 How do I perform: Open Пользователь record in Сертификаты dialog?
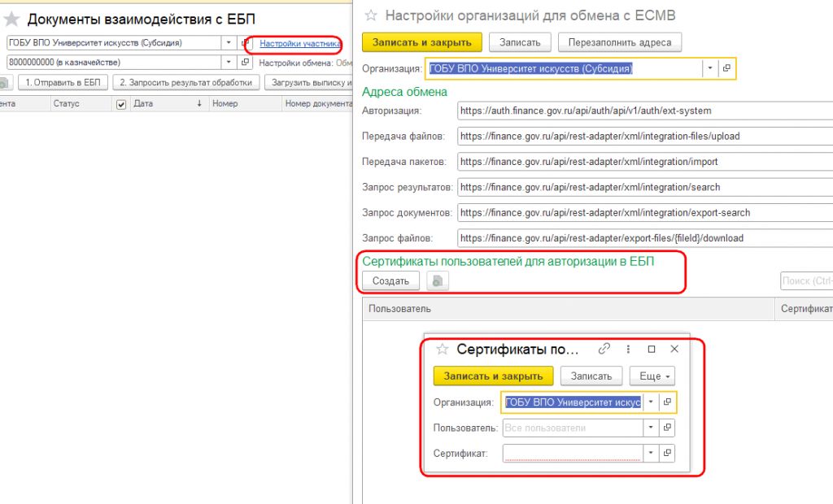(x=667, y=428)
